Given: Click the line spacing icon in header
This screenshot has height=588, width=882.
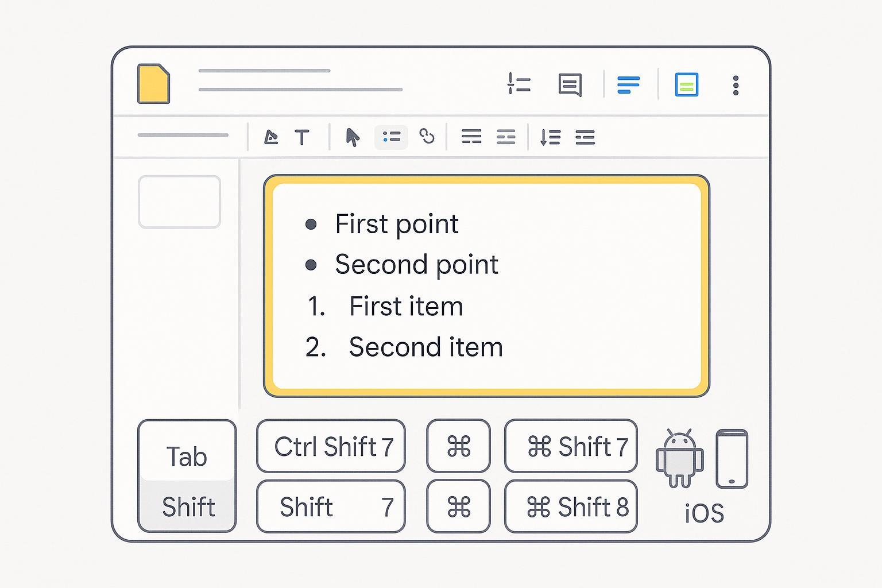Looking at the screenshot, I should pos(519,84).
